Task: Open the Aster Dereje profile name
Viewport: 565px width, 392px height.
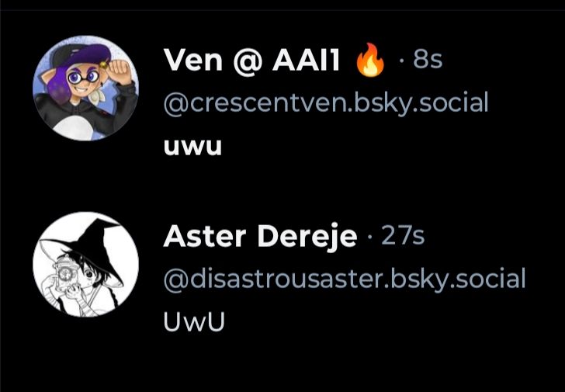Action: point(260,236)
